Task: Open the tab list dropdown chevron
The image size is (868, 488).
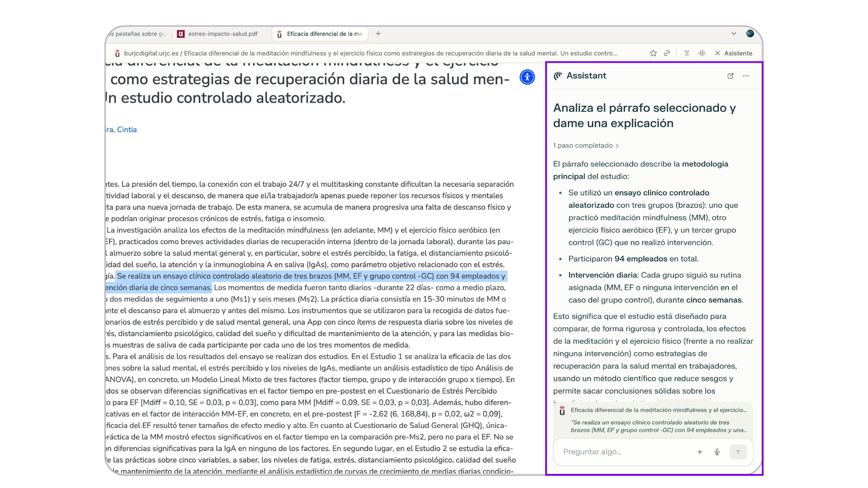Action: (x=734, y=34)
